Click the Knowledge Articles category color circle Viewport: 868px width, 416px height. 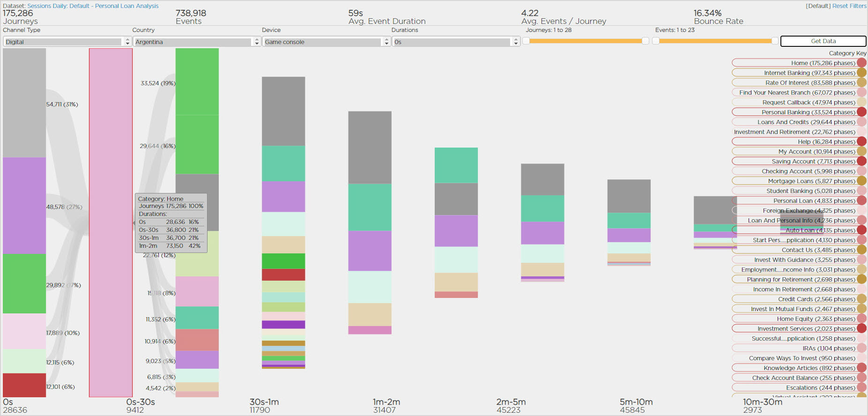click(861, 368)
